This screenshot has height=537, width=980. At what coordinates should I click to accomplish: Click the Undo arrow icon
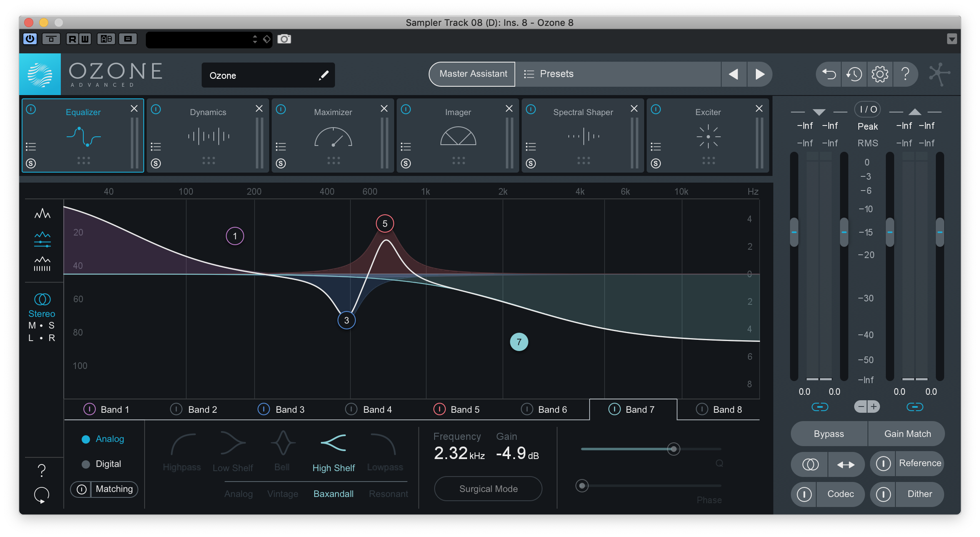point(828,74)
